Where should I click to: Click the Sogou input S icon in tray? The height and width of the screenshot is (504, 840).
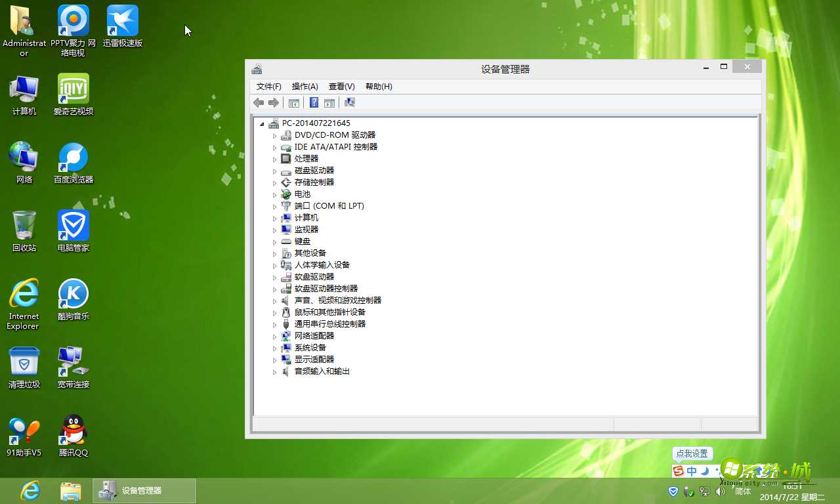(x=677, y=471)
